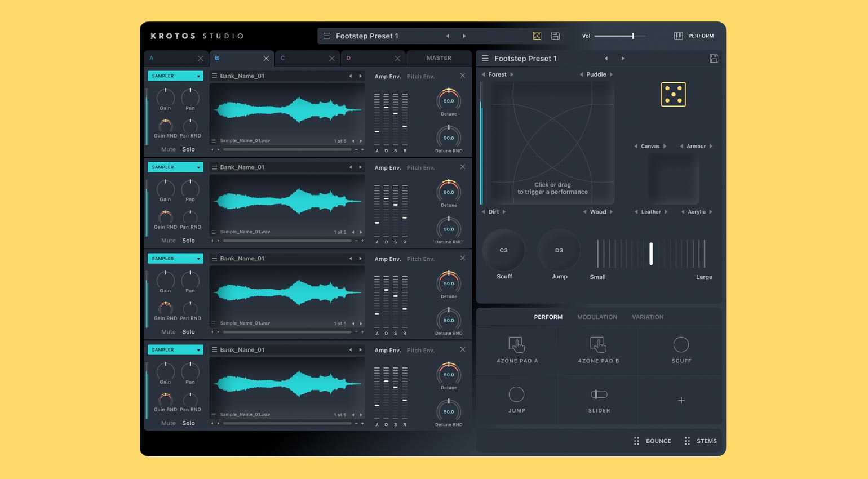Viewport: 868px width, 479px height.
Task: Go to next preset in top bar
Action: click(x=464, y=36)
